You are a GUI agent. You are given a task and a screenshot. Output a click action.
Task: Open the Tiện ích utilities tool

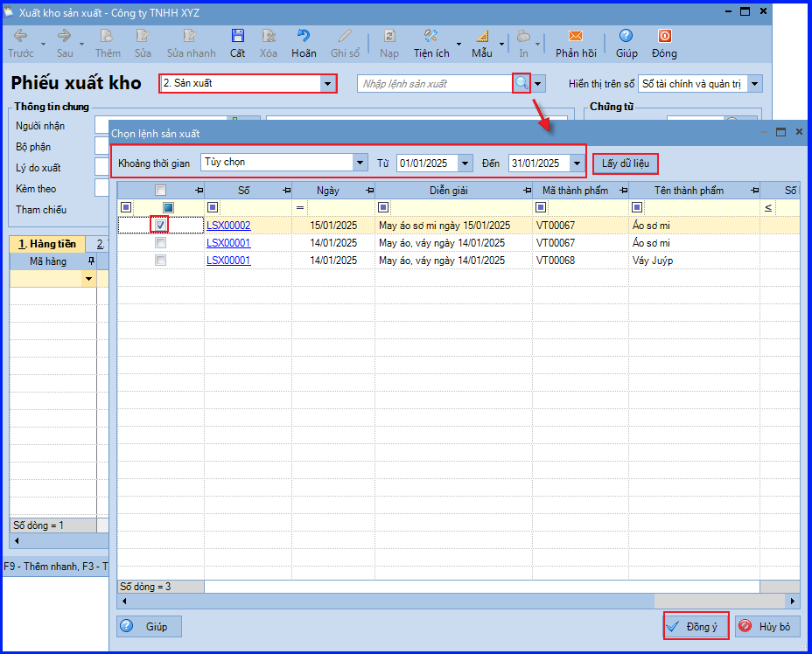pos(430,36)
